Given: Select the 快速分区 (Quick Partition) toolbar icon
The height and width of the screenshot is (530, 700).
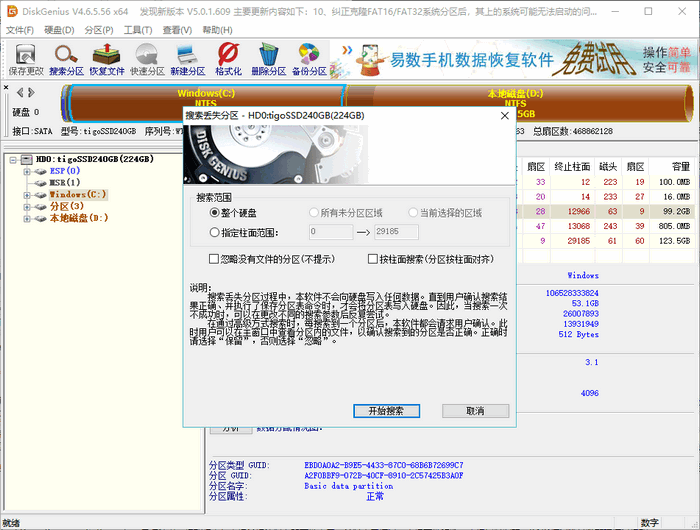Looking at the screenshot, I should 147,59.
